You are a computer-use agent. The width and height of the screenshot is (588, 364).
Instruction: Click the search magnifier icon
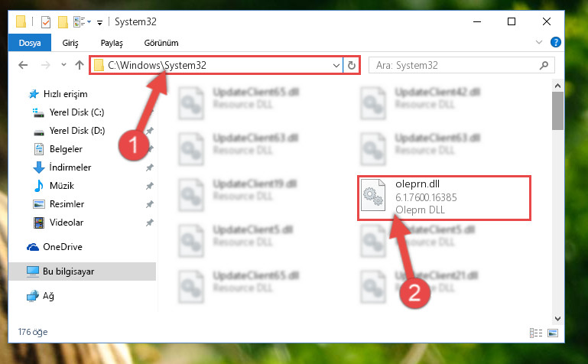544,66
